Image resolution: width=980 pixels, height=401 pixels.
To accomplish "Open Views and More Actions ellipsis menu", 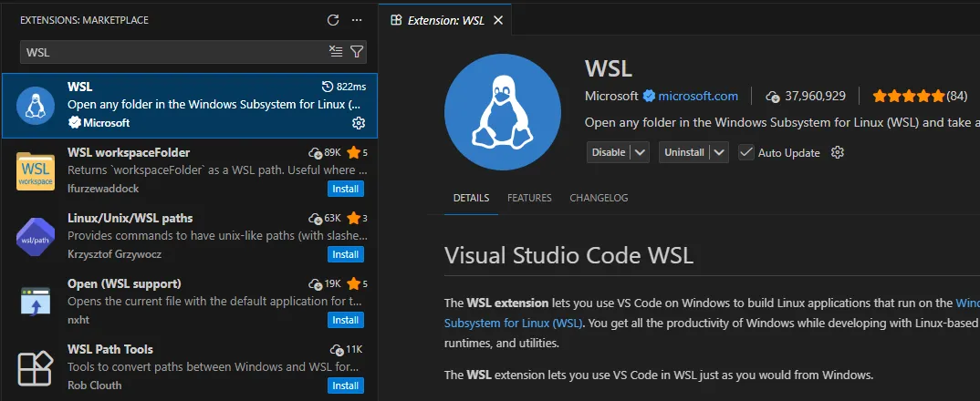I will click(357, 20).
